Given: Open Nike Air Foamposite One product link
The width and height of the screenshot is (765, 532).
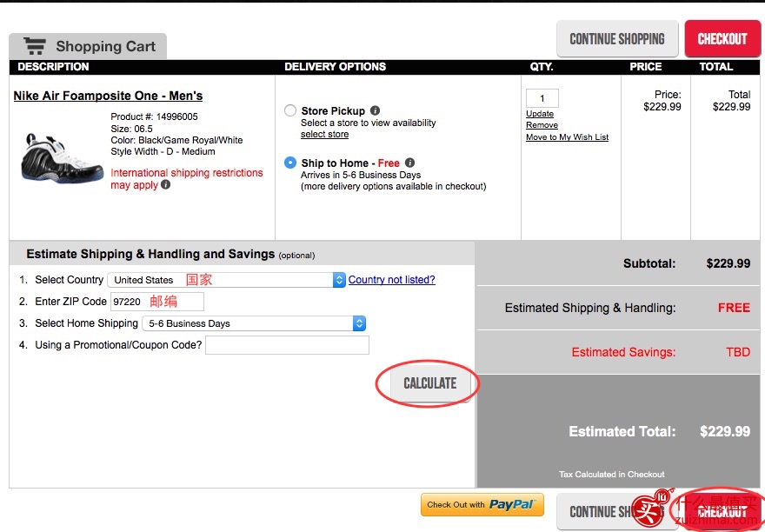Looking at the screenshot, I should (108, 96).
